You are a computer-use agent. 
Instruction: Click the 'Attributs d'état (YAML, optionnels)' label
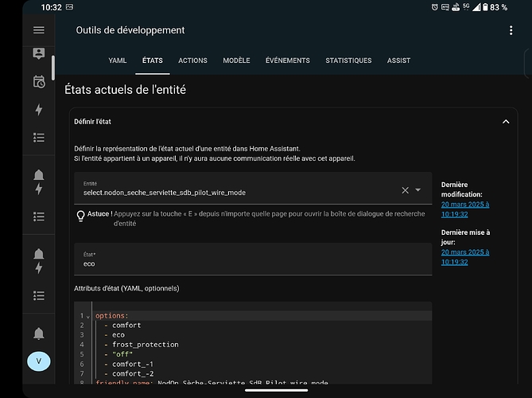click(x=126, y=288)
